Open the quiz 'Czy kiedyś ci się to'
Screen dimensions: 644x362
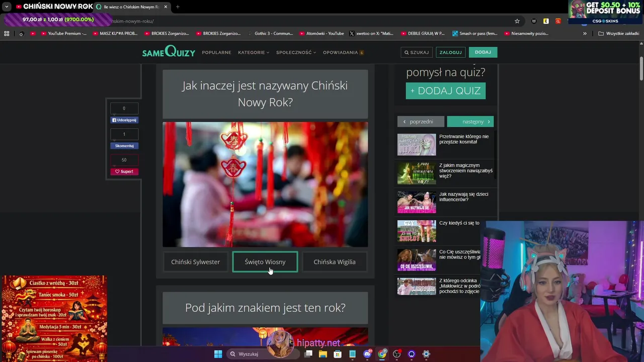point(459,223)
